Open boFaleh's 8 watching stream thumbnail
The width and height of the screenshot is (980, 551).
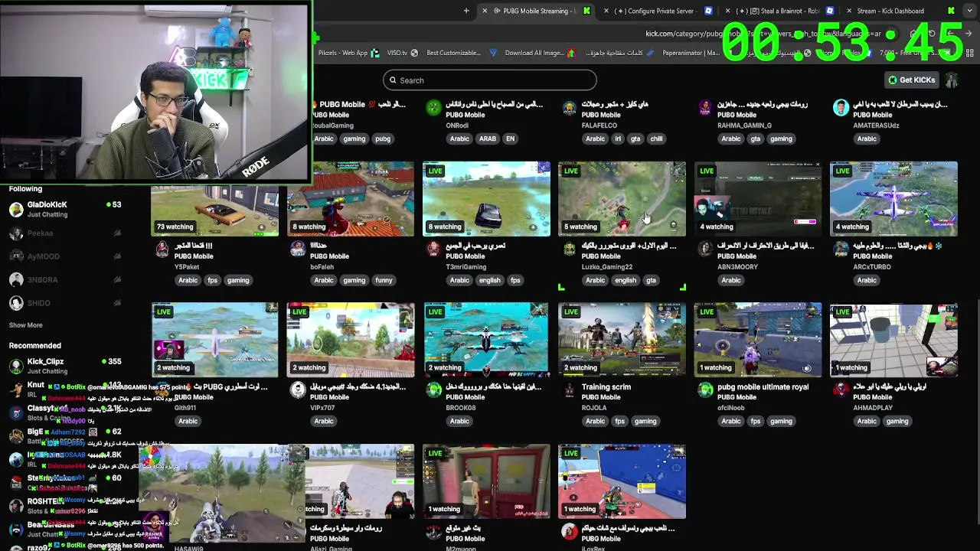click(x=351, y=199)
